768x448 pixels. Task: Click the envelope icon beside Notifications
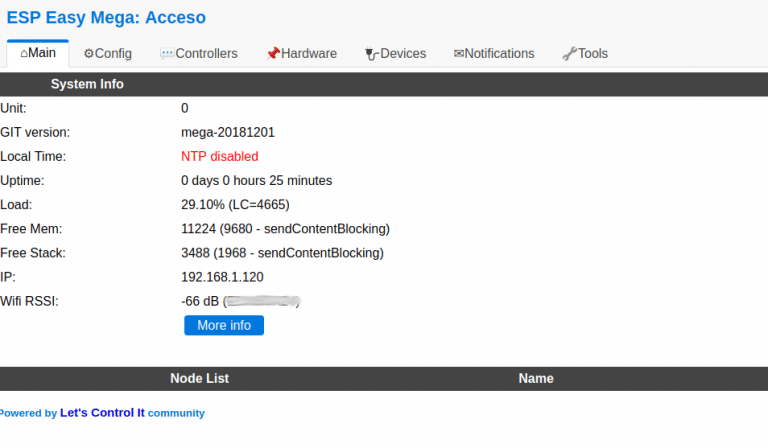point(459,54)
